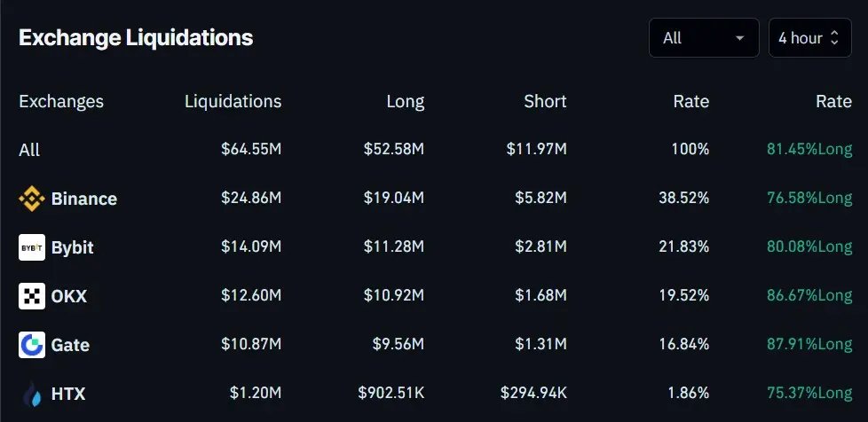Click the Exchanges column header
Screen dimensions: 868x422
(61, 101)
